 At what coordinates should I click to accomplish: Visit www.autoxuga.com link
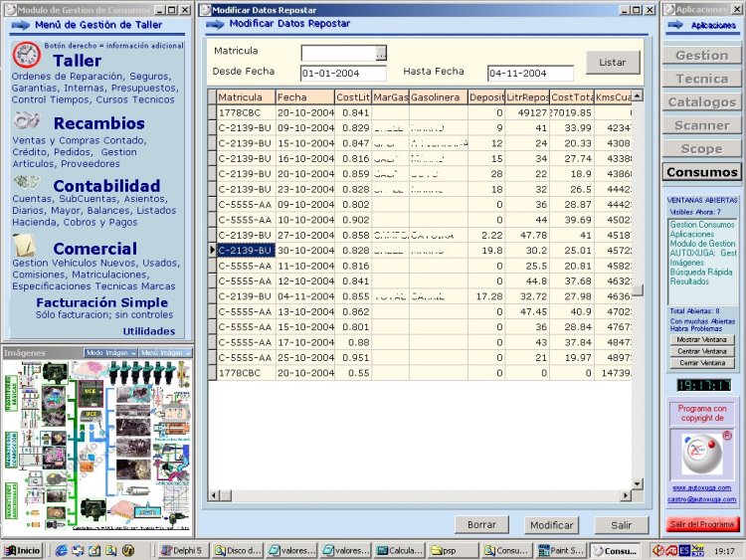pos(702,487)
